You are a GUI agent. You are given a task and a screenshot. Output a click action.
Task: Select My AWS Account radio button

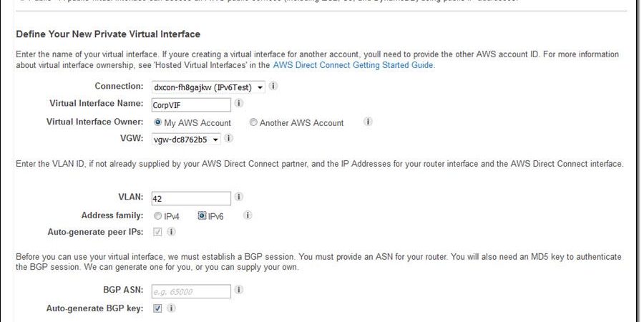pos(157,122)
